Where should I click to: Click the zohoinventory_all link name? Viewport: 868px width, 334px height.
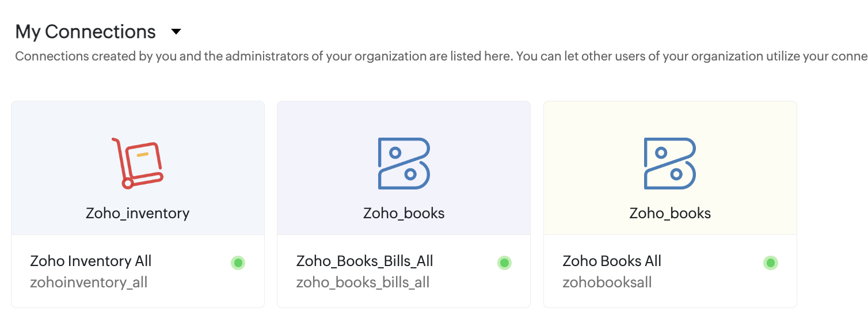pyautogui.click(x=89, y=282)
